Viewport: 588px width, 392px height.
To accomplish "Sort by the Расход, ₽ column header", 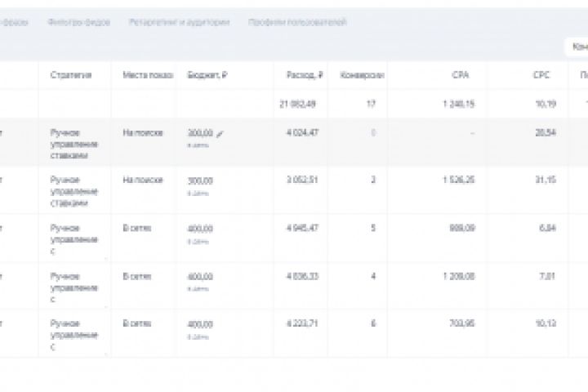I will coord(305,75).
